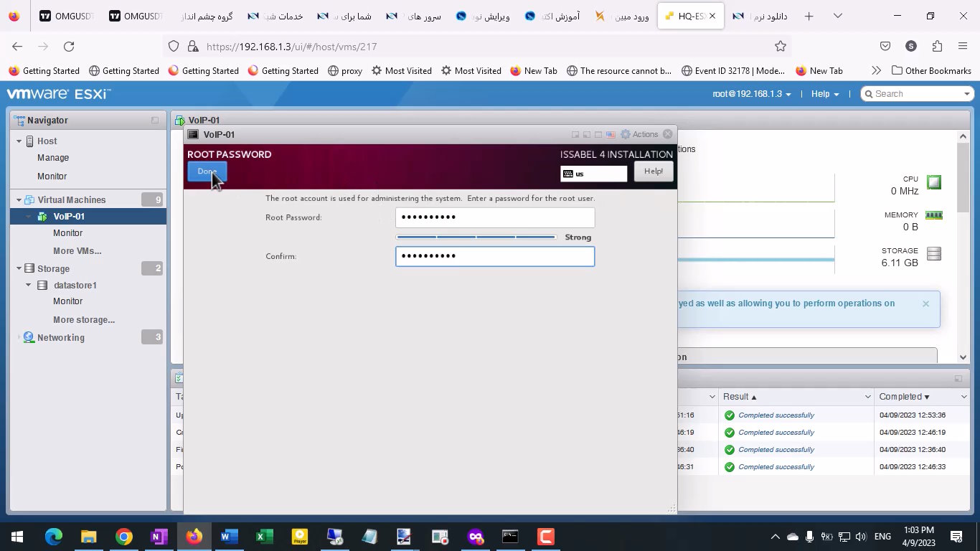Select the HQ-ESXi browser tab
Viewport: 980px width, 551px height.
click(x=691, y=16)
